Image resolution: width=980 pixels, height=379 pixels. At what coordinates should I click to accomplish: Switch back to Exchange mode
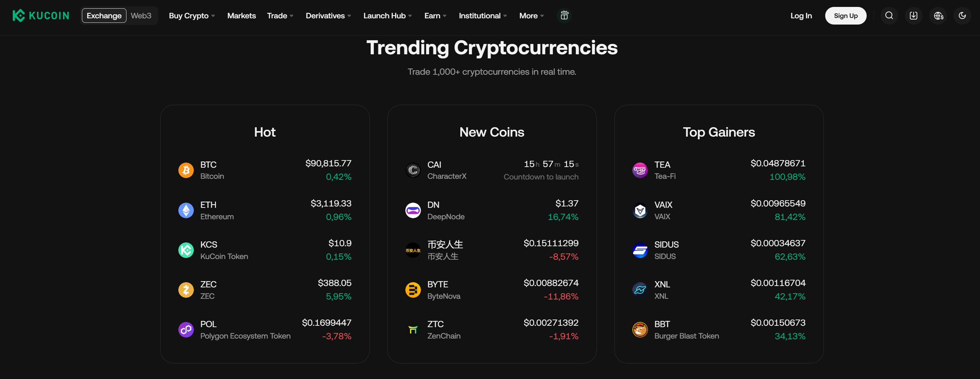(x=104, y=16)
